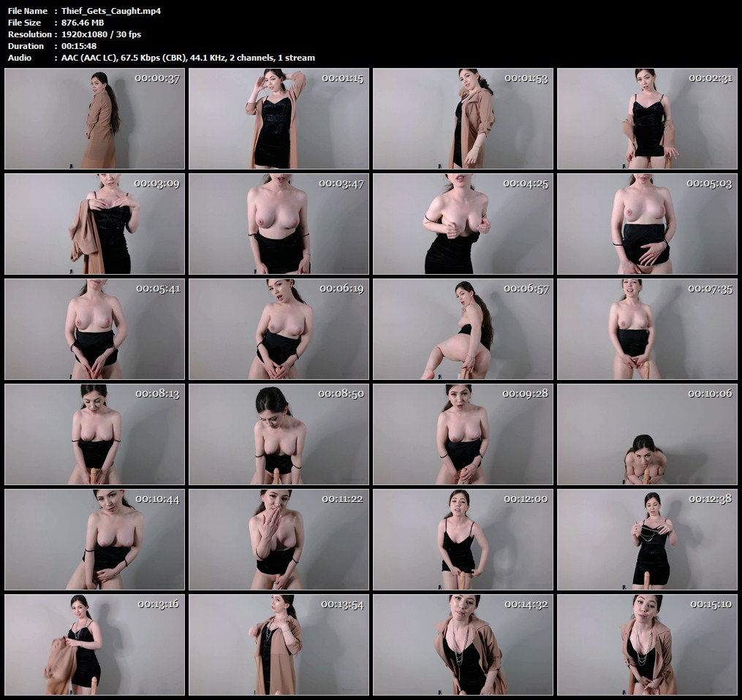Select the thumbnail stamped 00:01:53
742x700 pixels.
463,118
